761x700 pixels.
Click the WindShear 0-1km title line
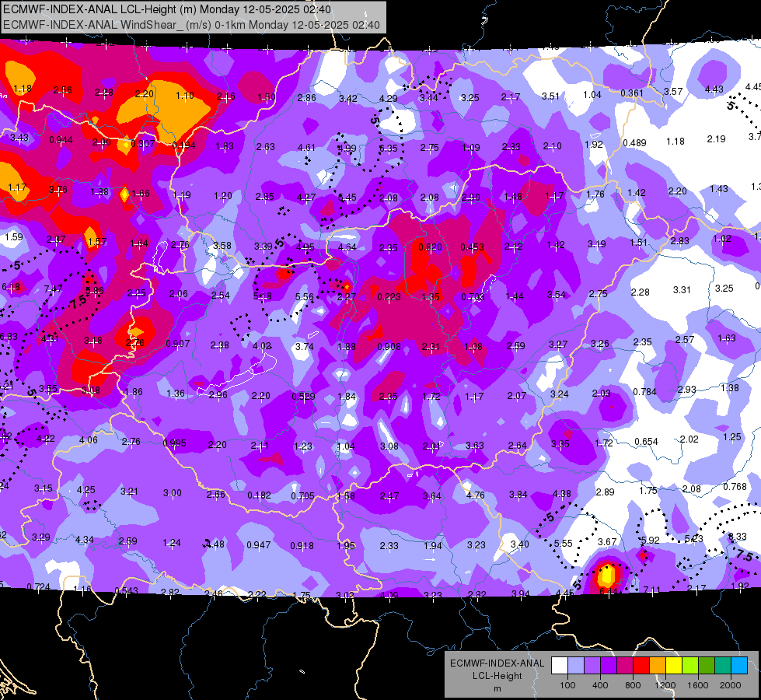pos(191,25)
